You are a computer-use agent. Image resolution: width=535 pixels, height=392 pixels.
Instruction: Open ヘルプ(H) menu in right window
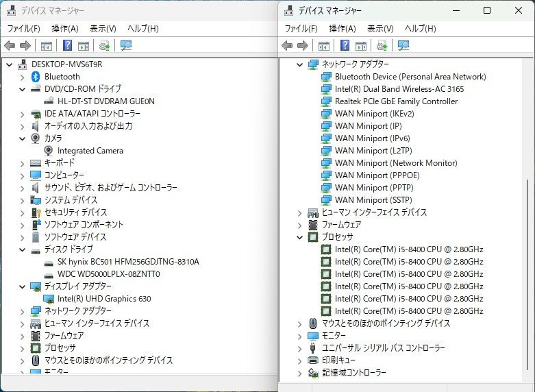(421, 29)
